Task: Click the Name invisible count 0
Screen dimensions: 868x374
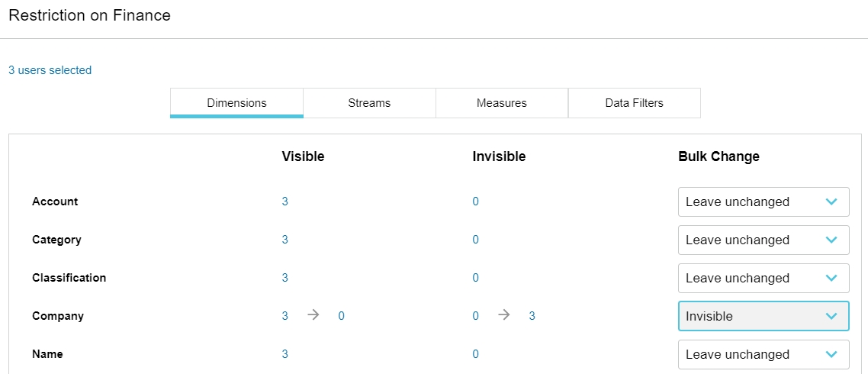Action: (x=476, y=355)
